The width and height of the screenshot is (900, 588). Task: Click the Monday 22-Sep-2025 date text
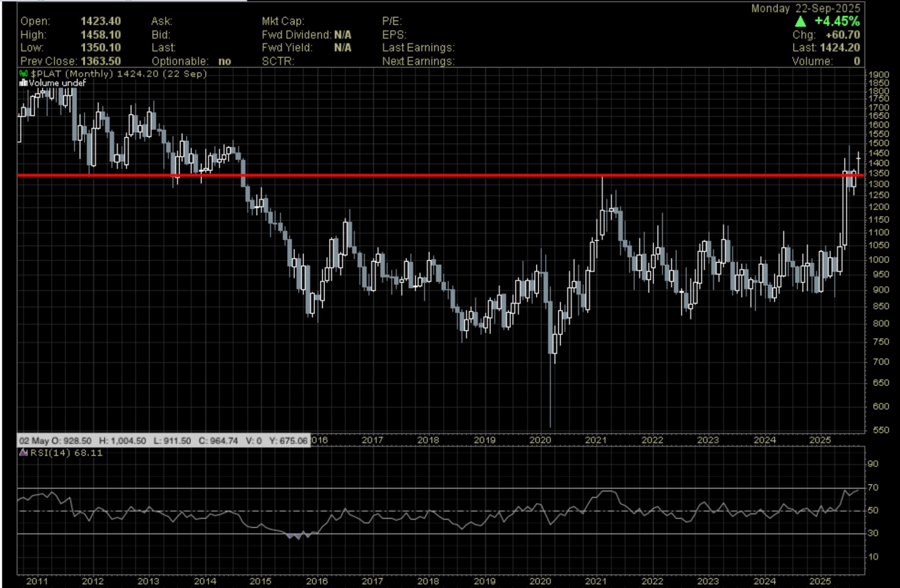coord(805,8)
